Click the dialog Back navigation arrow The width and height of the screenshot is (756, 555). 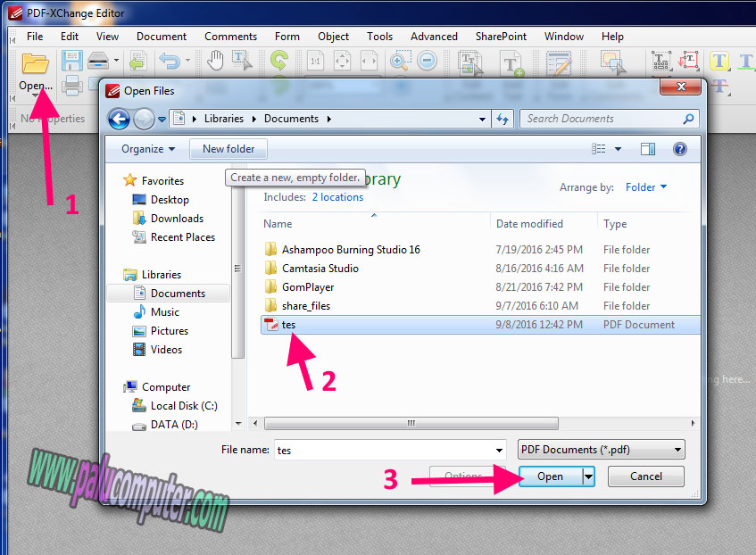tap(119, 119)
